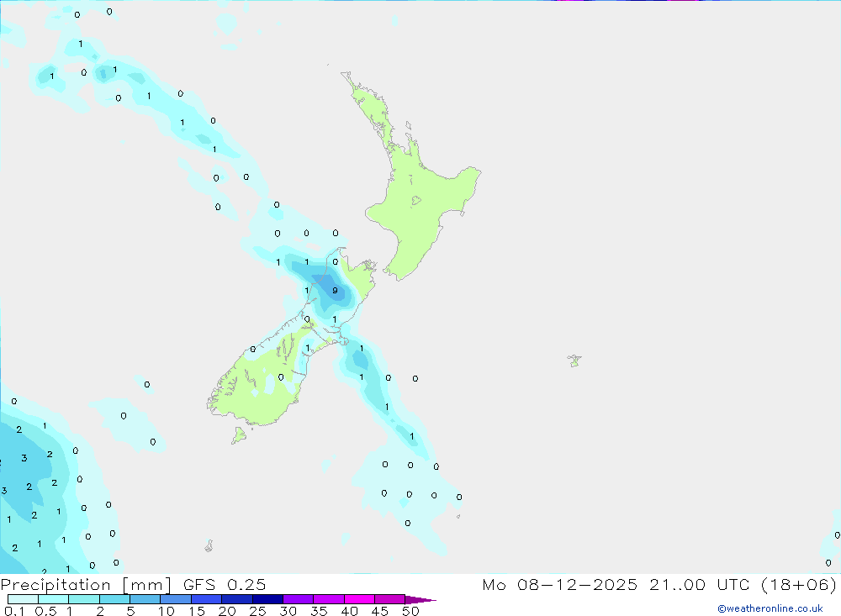Screen dimensions: 841x616
Task: Click the legend label '50'
Action: (410, 611)
